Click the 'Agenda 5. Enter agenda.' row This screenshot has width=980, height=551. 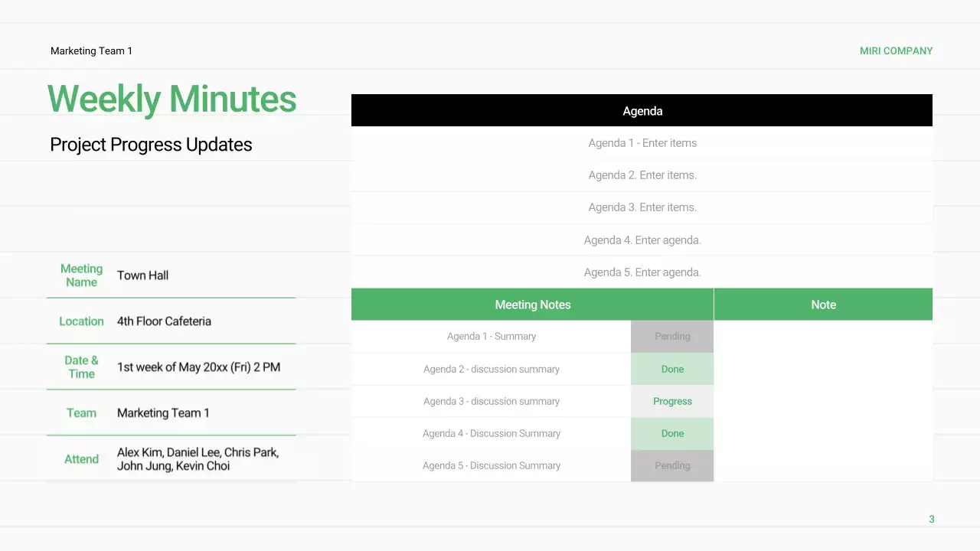642,272
